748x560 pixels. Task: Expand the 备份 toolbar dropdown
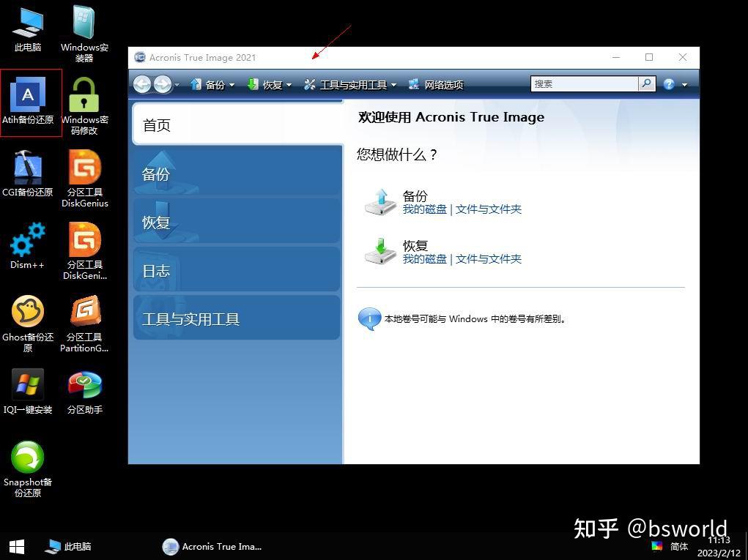(x=232, y=86)
